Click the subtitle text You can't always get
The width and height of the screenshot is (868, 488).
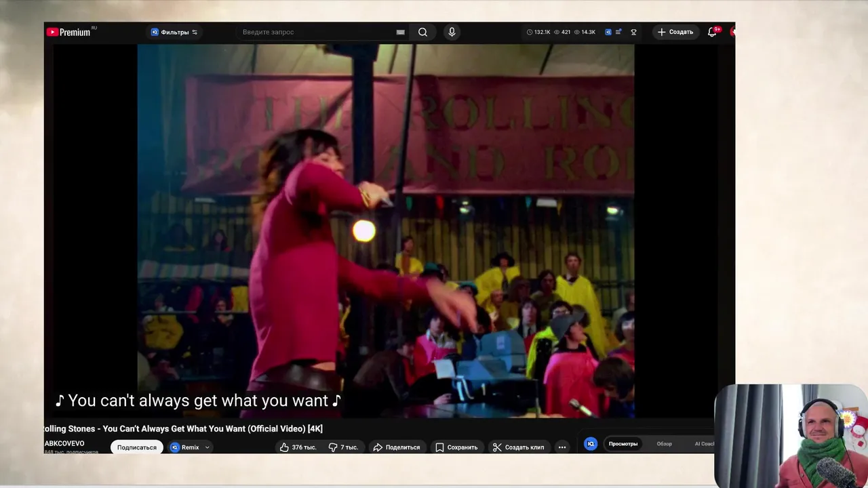point(198,401)
